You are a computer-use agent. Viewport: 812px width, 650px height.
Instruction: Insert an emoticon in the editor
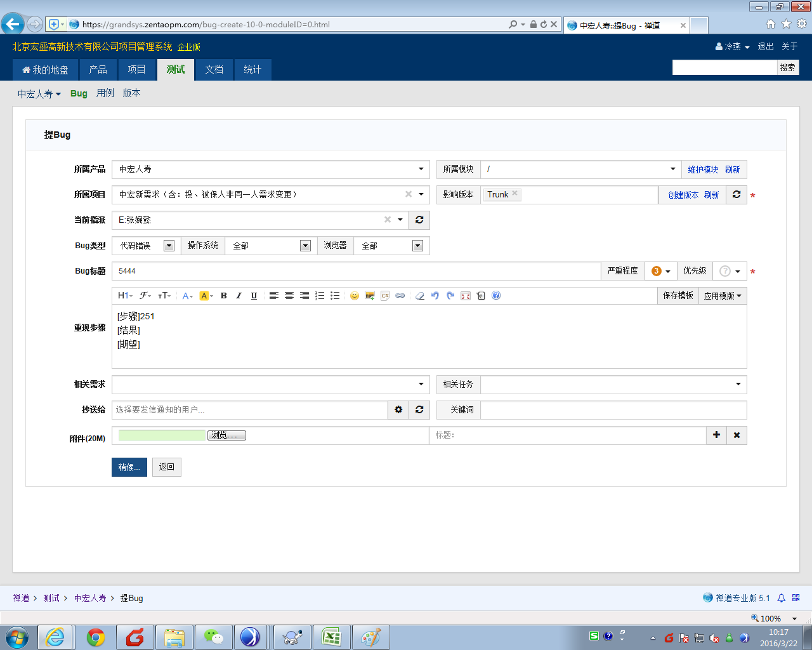pos(355,296)
